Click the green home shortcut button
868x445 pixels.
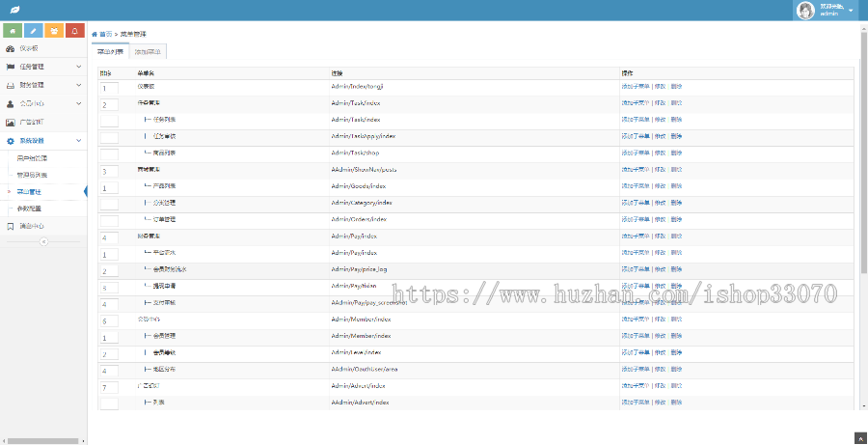coord(13,31)
